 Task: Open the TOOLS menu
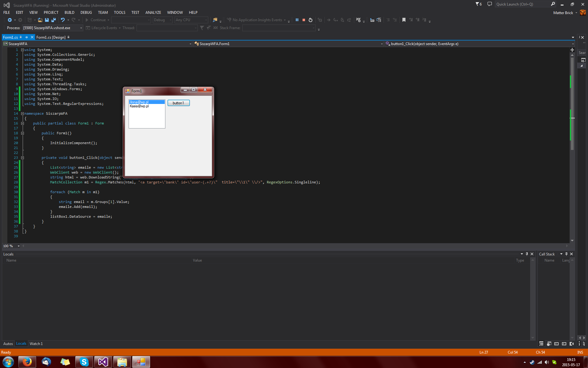point(119,13)
